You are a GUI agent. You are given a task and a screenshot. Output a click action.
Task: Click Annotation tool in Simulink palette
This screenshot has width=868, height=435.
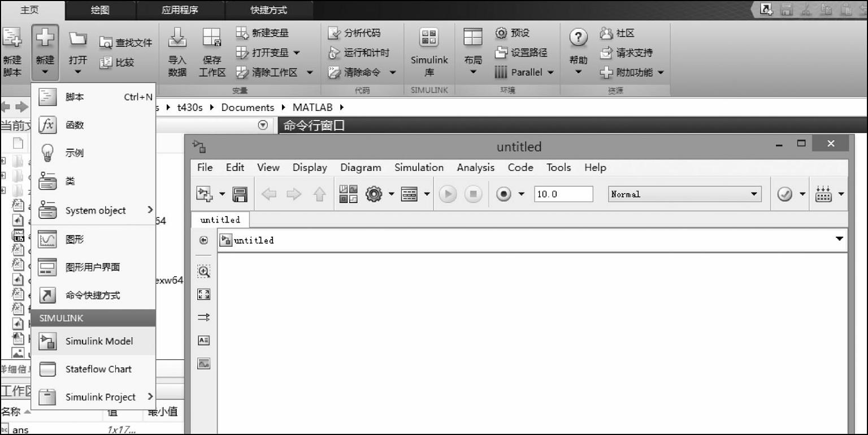[204, 341]
